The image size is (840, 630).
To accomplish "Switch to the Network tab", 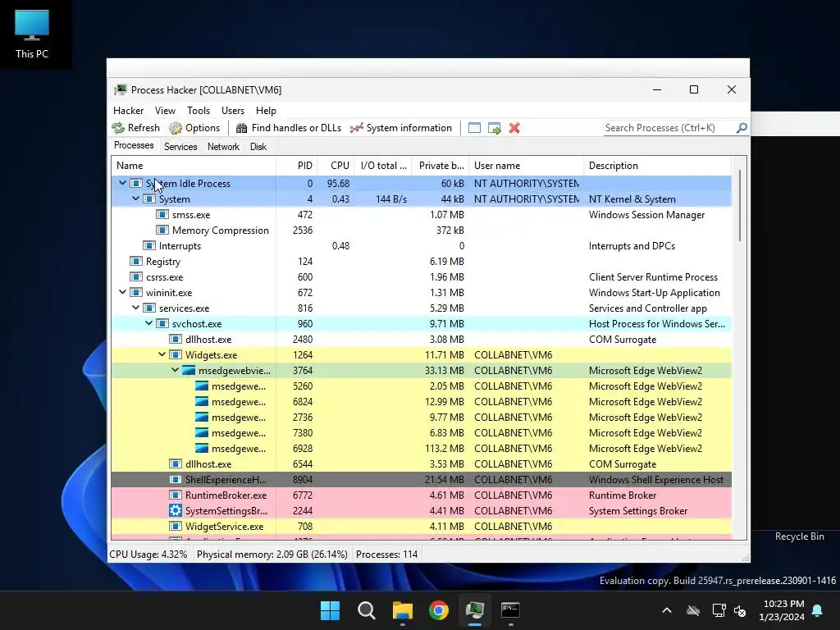I will (223, 147).
